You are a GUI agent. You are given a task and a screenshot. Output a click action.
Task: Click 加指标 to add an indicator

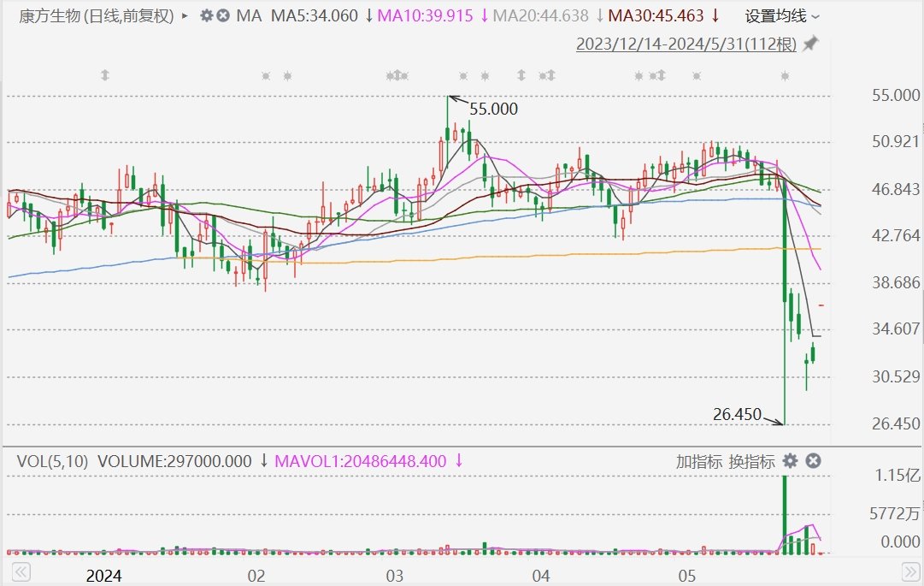tap(698, 461)
